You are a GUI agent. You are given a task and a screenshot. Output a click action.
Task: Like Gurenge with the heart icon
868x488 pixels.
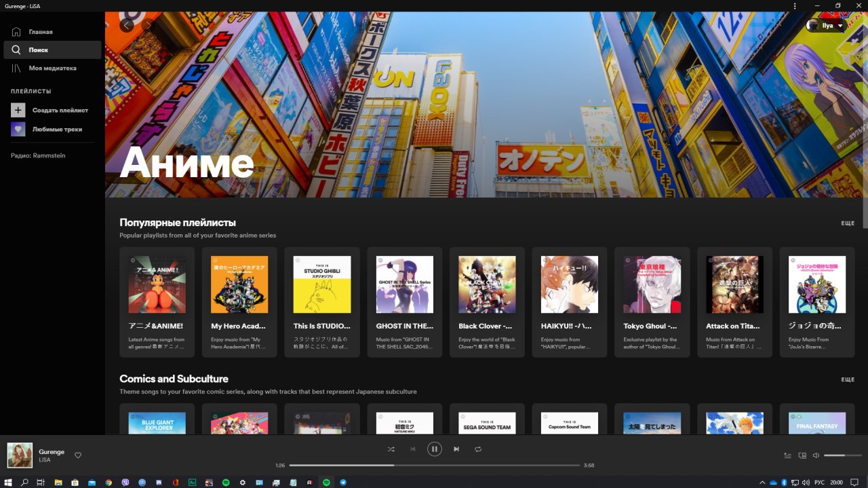[78, 455]
